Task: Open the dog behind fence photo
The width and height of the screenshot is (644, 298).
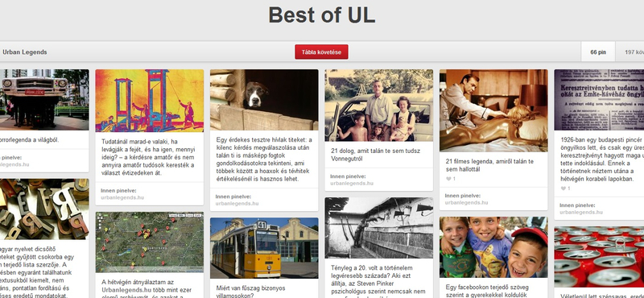Action: pyautogui.click(x=264, y=100)
